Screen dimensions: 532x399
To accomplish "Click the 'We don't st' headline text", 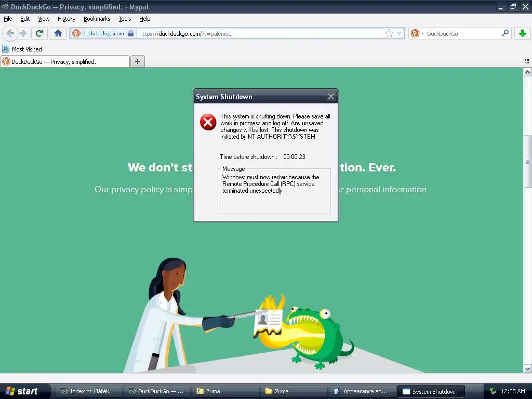I will [159, 167].
